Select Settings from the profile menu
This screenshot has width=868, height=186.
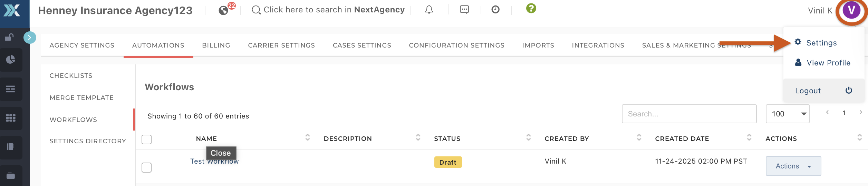click(x=821, y=43)
